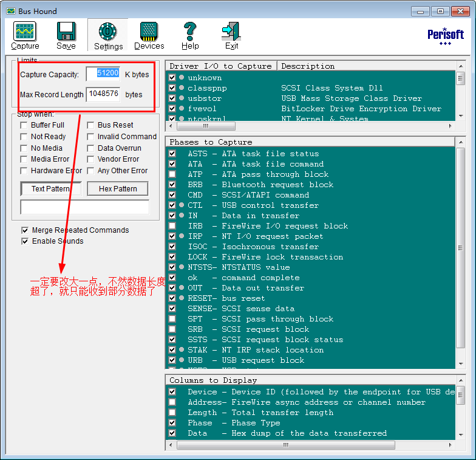Check the Invalid Command option
Viewport: 476px width, 460px height.
click(x=90, y=137)
